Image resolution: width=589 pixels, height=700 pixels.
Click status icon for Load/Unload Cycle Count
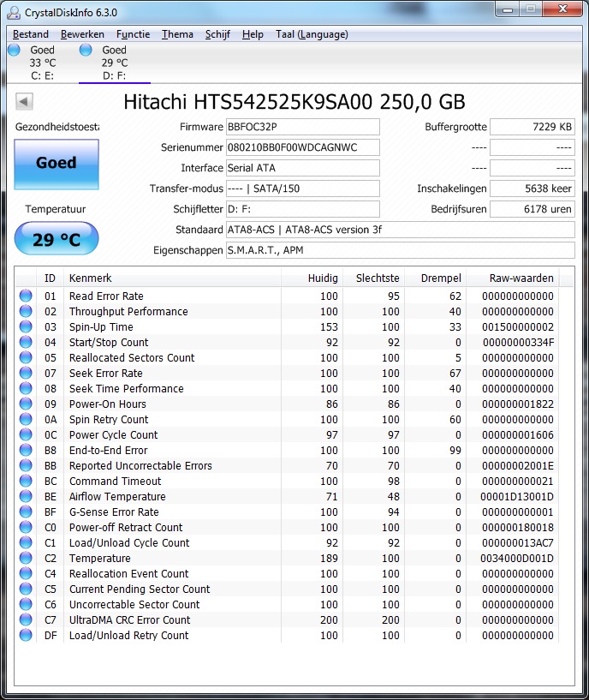(26, 542)
